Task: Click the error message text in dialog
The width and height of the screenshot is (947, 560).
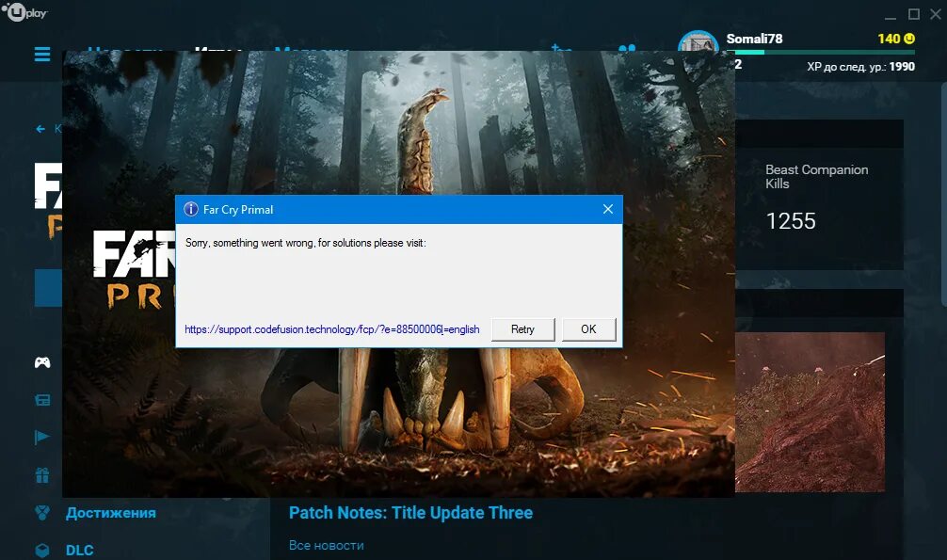Action: point(306,243)
